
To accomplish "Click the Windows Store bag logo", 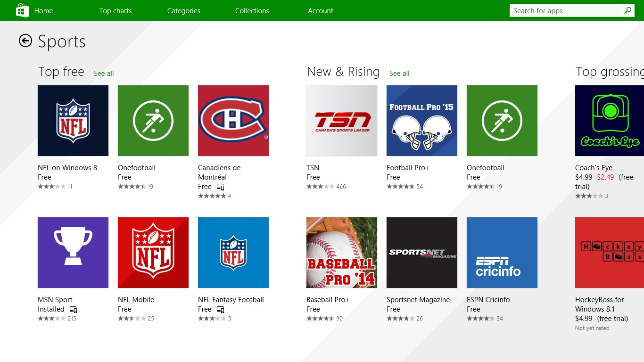I will [x=22, y=10].
